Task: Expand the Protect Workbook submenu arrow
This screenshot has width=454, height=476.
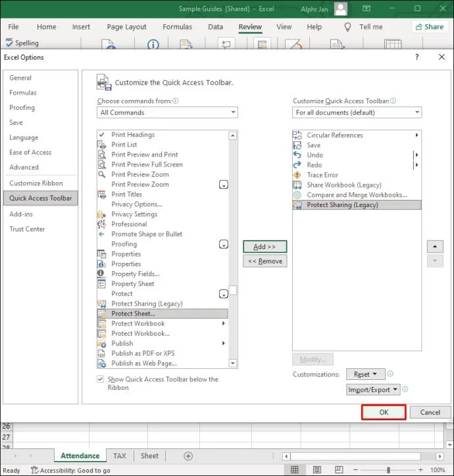Action: 223,323
